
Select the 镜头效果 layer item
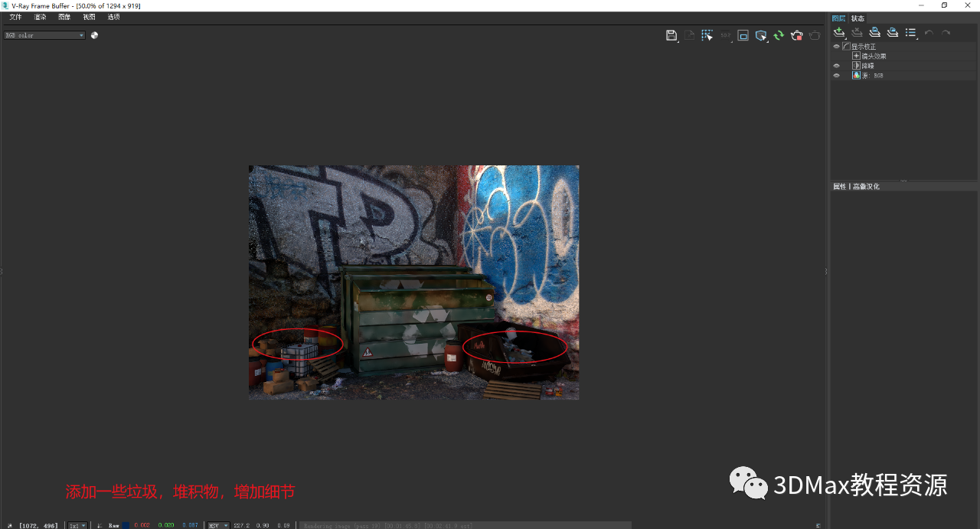tap(874, 56)
